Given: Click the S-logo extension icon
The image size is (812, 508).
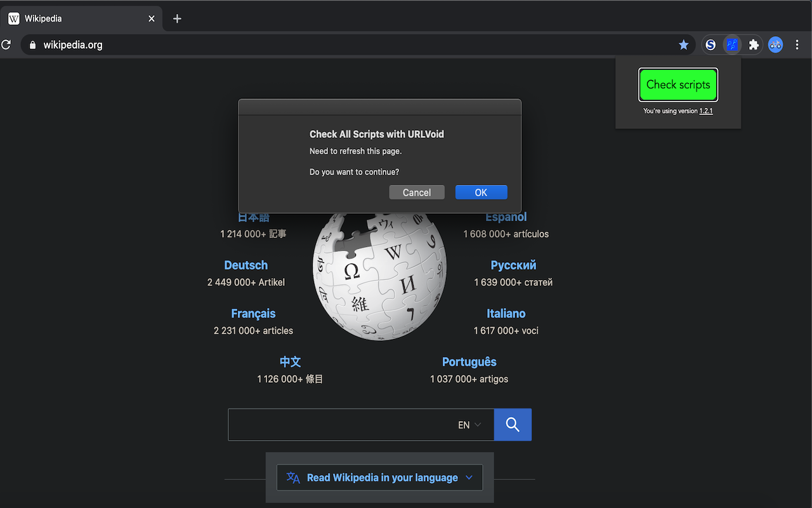Looking at the screenshot, I should pyautogui.click(x=710, y=44).
